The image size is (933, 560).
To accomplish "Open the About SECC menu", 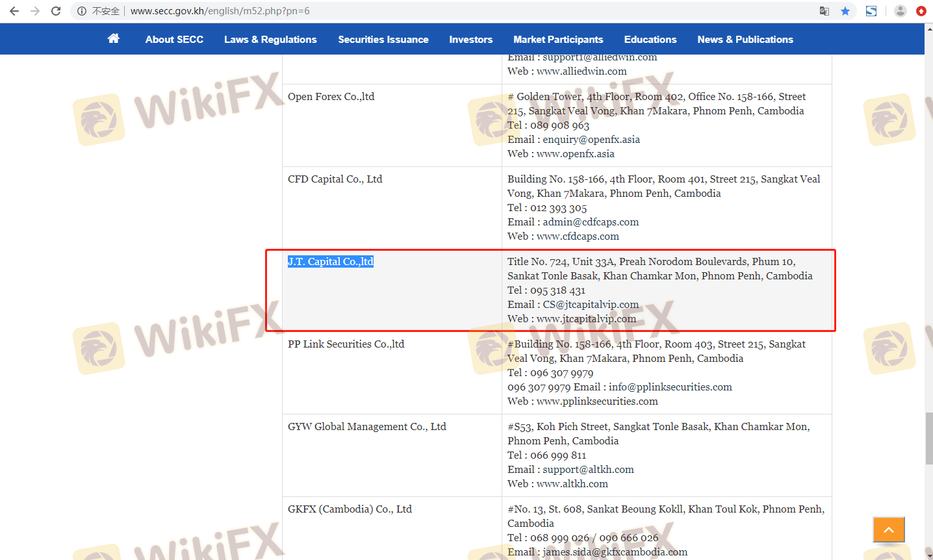I will pyautogui.click(x=174, y=40).
